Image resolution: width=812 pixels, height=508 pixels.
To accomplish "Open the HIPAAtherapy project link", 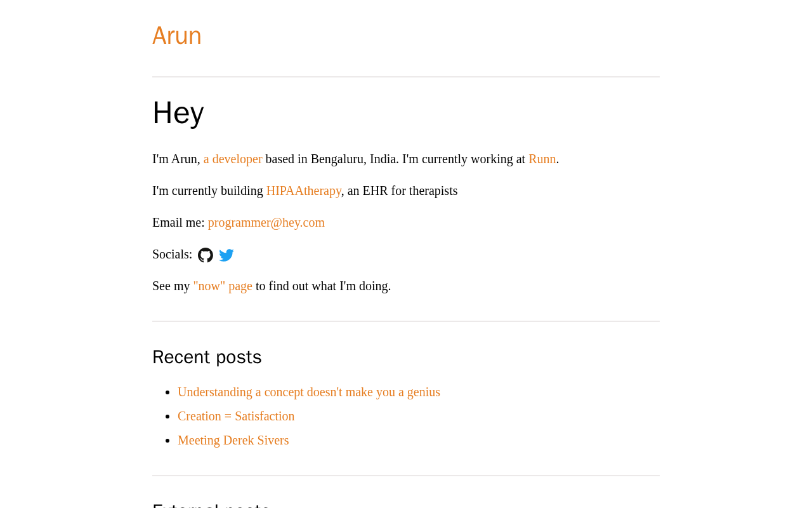I will click(x=304, y=190).
